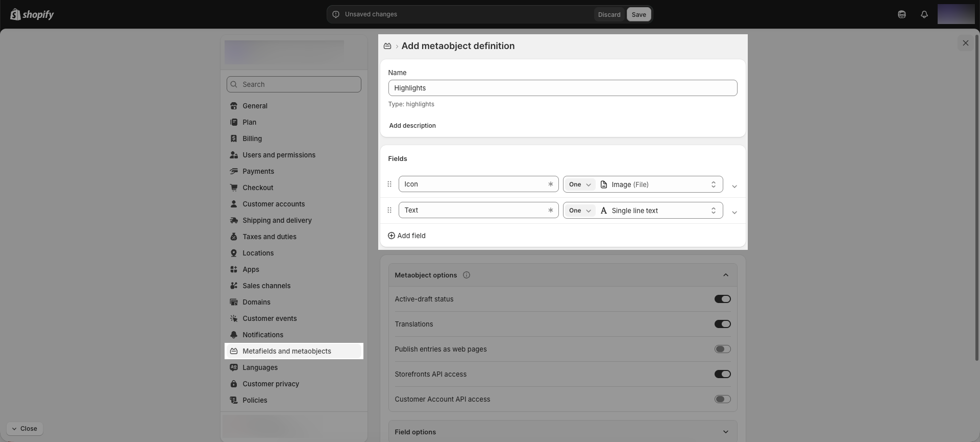Click the Shopify logo in top bar

32,14
